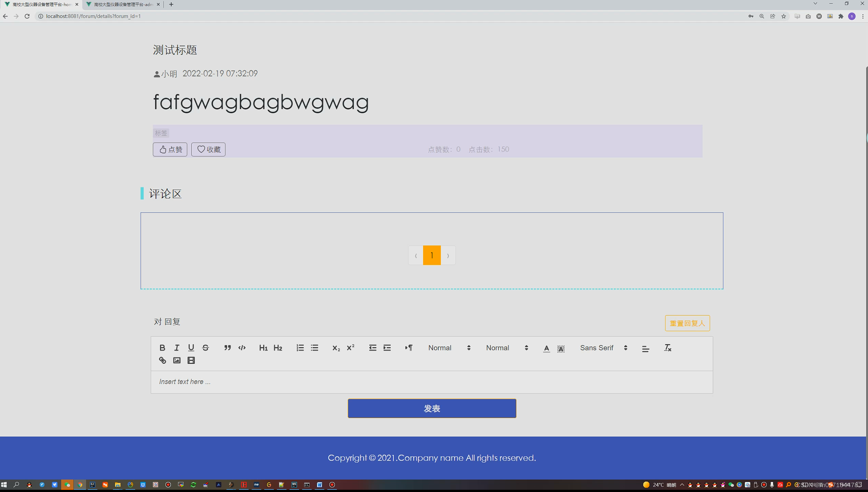Open the text color picker

point(546,348)
